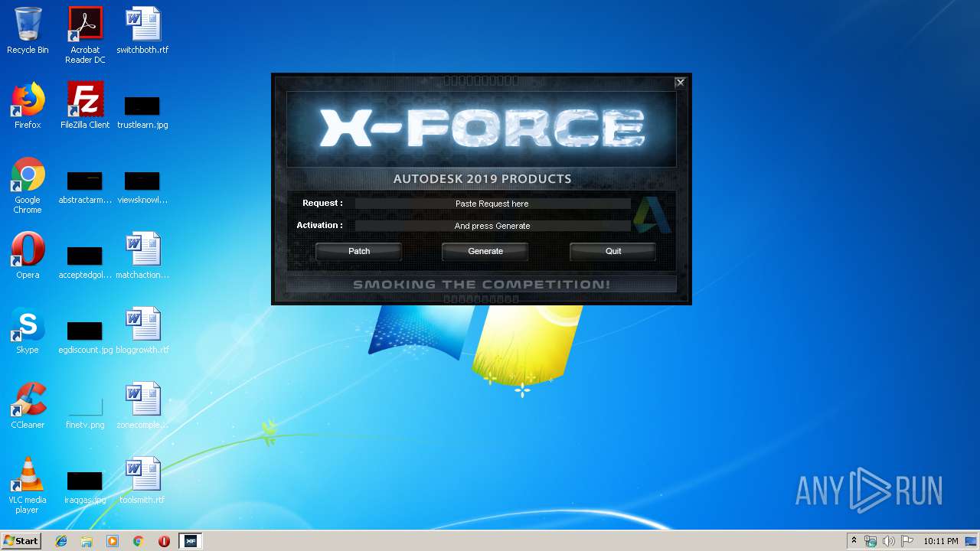980x551 pixels.
Task: Click the Autodesk logo in keygen
Action: click(652, 214)
